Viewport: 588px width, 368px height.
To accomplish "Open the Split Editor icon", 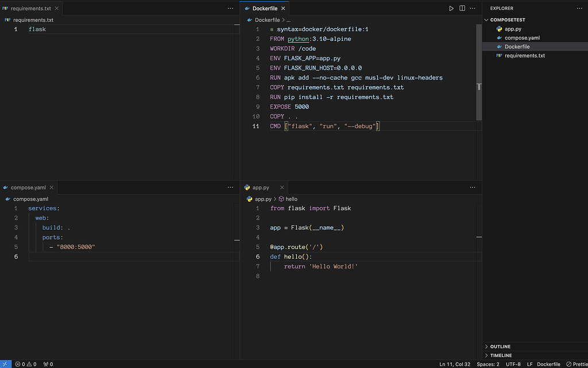I will coord(462,9).
